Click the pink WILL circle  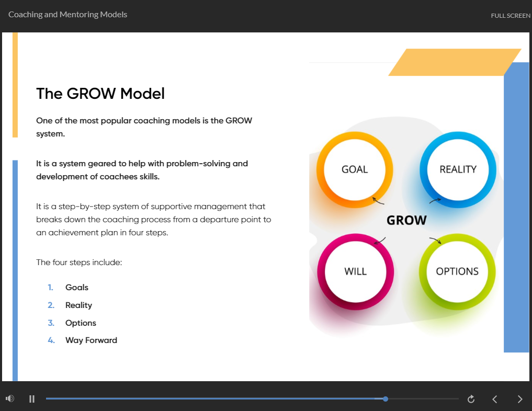tap(355, 271)
